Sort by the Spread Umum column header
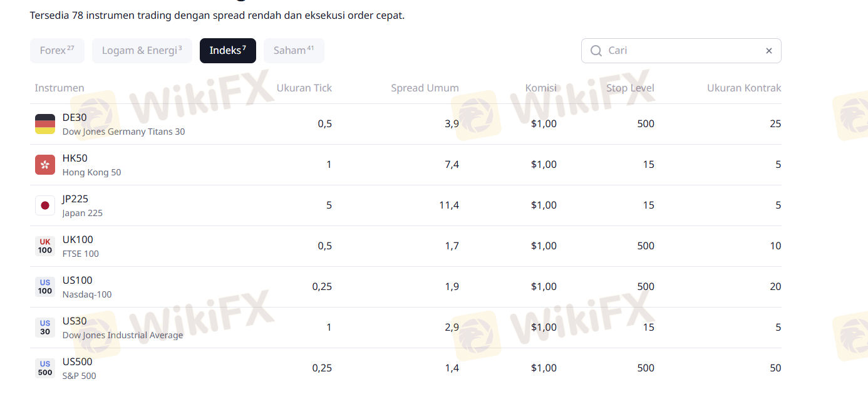 [x=425, y=88]
